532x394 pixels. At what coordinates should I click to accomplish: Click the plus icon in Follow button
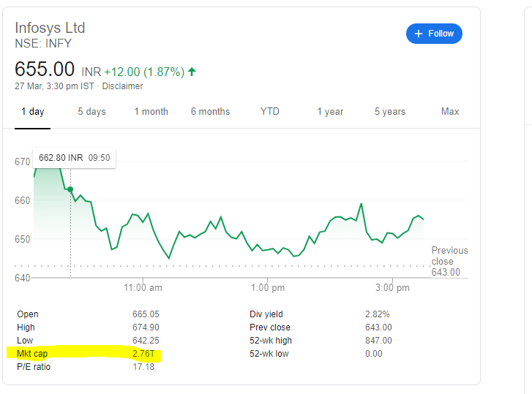click(x=419, y=34)
